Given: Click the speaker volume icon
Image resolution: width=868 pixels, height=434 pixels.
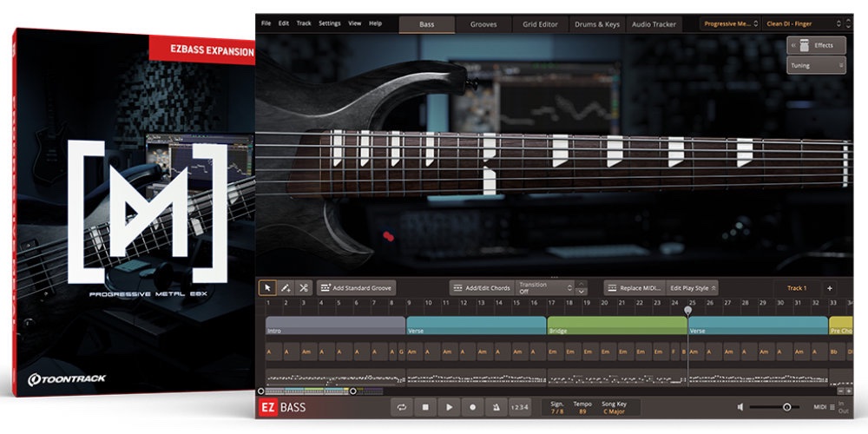Looking at the screenshot, I should tap(740, 407).
